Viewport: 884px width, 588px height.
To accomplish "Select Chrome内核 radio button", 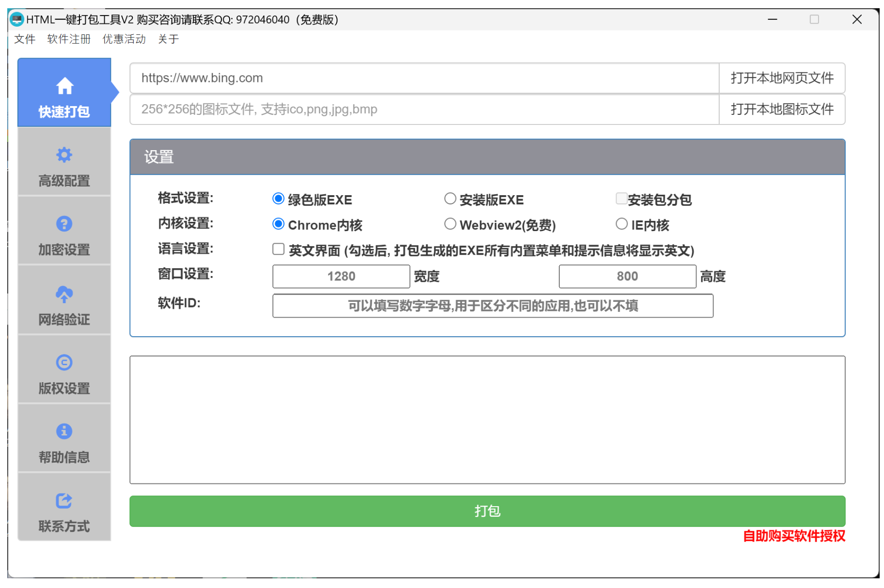I will 278,224.
